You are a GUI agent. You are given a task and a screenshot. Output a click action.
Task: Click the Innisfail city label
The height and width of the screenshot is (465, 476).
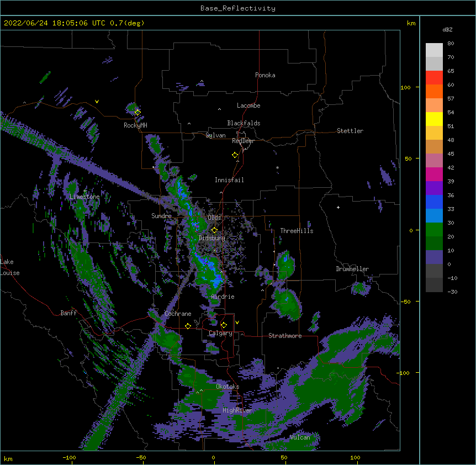coord(229,180)
